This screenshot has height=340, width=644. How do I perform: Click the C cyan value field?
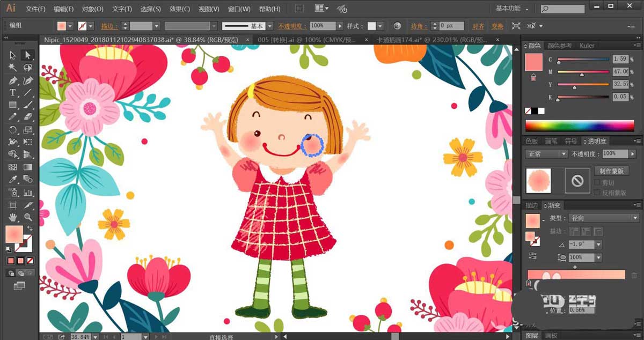coord(621,59)
